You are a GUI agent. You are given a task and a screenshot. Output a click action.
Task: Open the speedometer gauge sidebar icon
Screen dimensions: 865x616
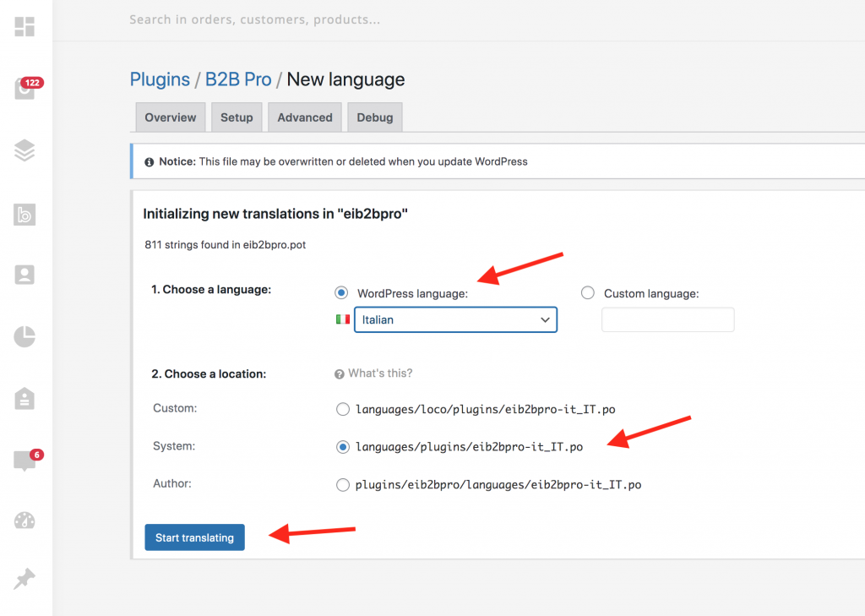[x=24, y=521]
